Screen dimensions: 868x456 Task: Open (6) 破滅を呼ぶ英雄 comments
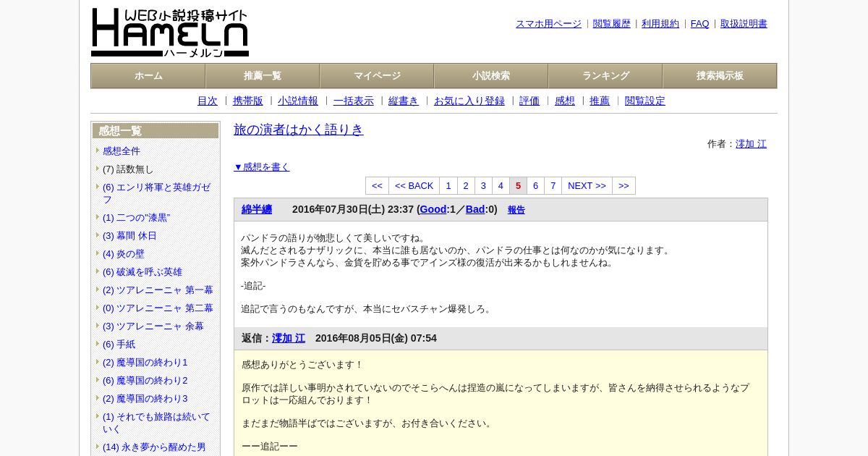(x=142, y=272)
